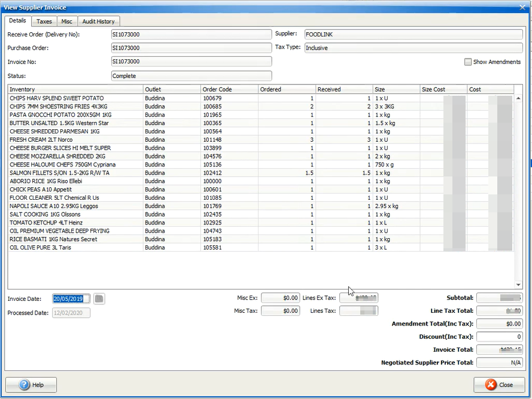
Task: Click the Line Tax Total field
Action: coord(500,311)
